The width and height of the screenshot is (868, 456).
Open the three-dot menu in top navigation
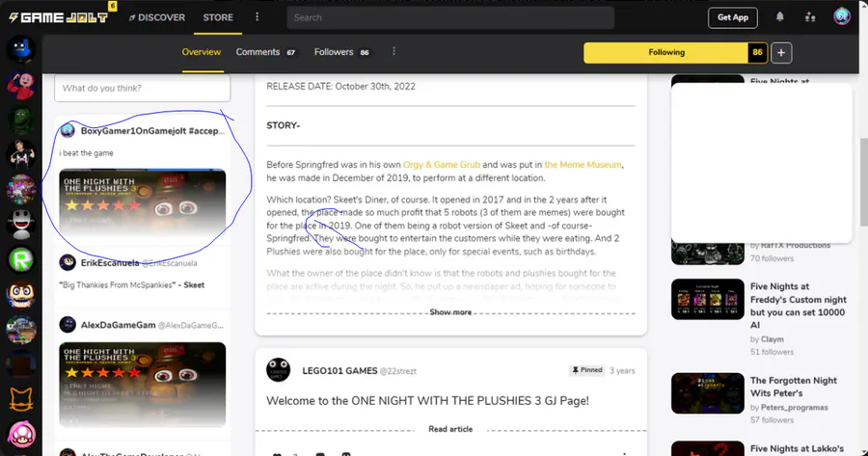(x=257, y=17)
